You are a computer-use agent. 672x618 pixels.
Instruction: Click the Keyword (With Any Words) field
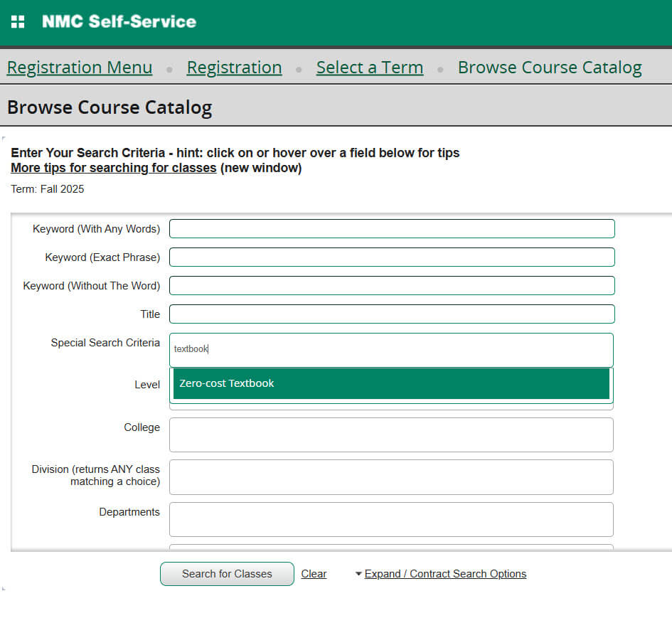(391, 228)
